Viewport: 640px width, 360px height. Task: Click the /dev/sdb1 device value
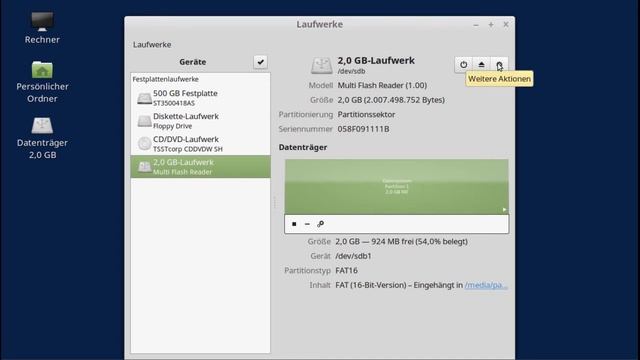point(353,256)
